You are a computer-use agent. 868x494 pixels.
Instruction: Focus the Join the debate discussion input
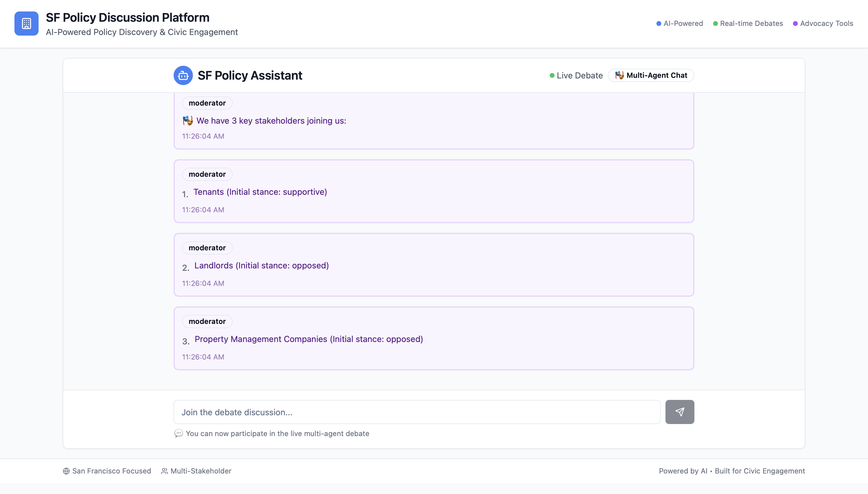click(417, 412)
